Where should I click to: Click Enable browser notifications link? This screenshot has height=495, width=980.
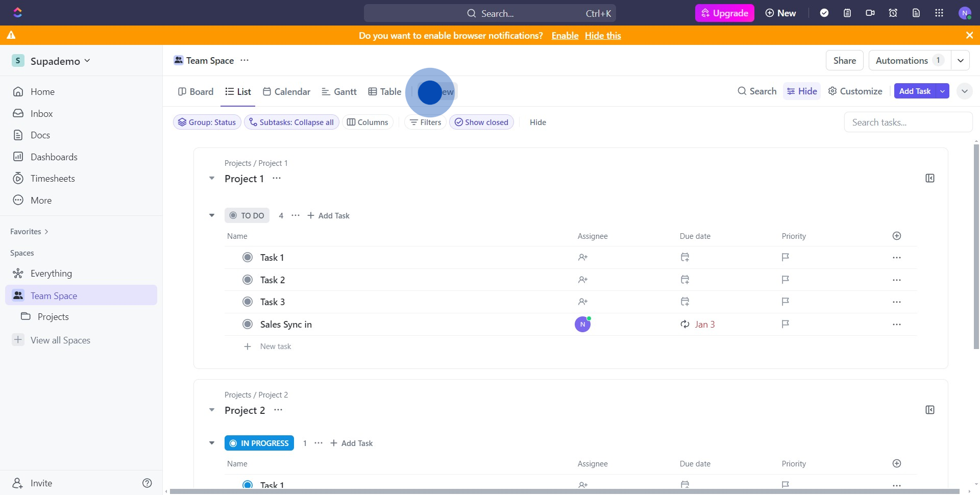[565, 36]
